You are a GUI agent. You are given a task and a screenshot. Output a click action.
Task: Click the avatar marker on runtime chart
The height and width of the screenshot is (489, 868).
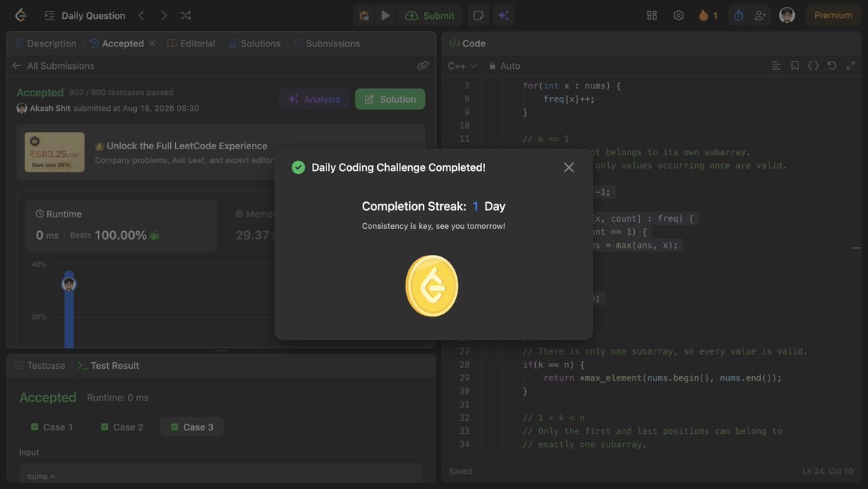(x=69, y=284)
